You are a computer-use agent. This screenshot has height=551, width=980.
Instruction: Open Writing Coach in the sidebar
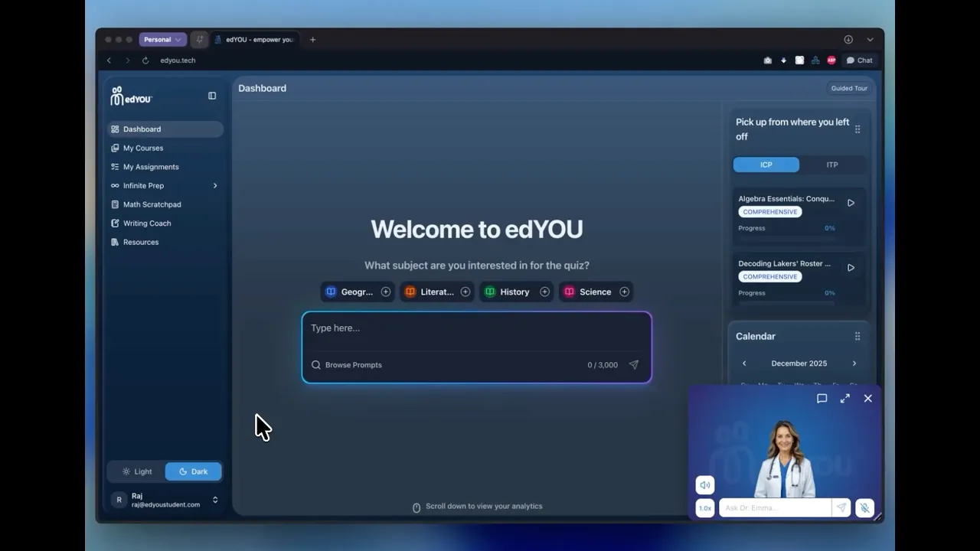click(x=165, y=223)
